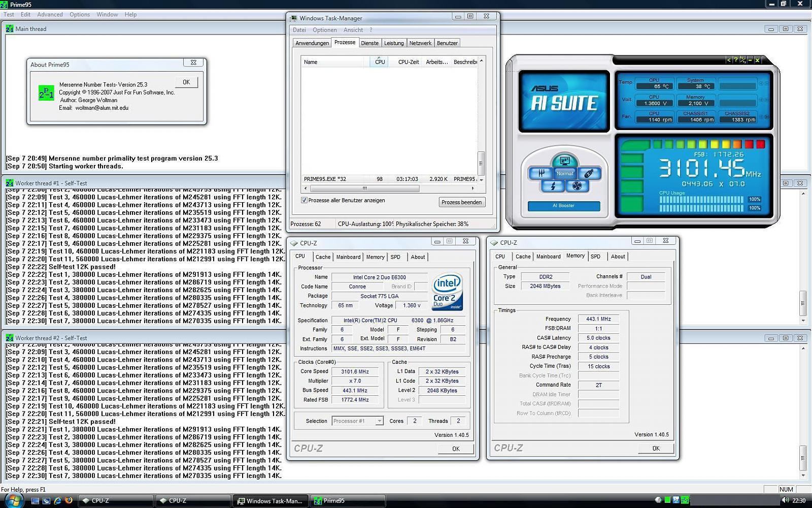
Task: Click the Normal mode button in AI Suite
Action: pyautogui.click(x=564, y=173)
